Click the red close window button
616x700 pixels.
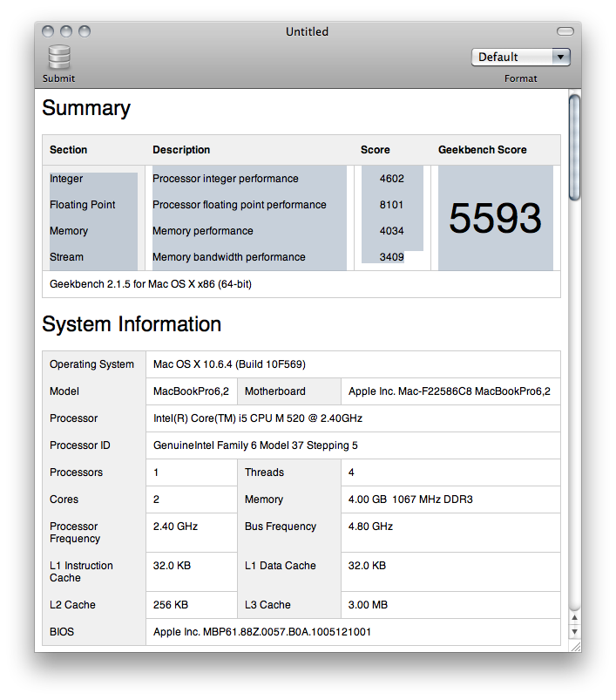point(48,31)
